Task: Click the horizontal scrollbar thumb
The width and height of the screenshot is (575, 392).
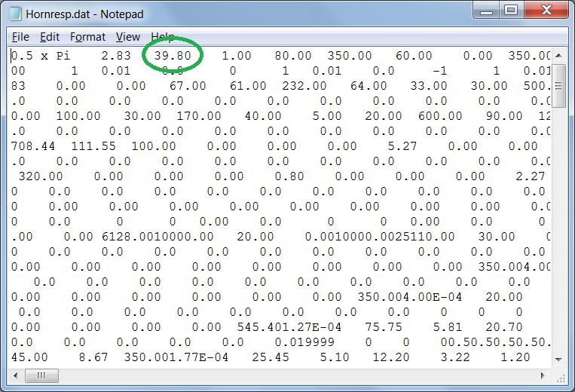Action: pyautogui.click(x=41, y=376)
